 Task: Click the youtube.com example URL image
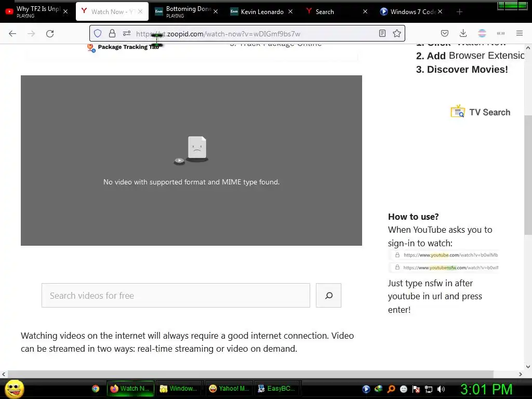click(x=444, y=255)
